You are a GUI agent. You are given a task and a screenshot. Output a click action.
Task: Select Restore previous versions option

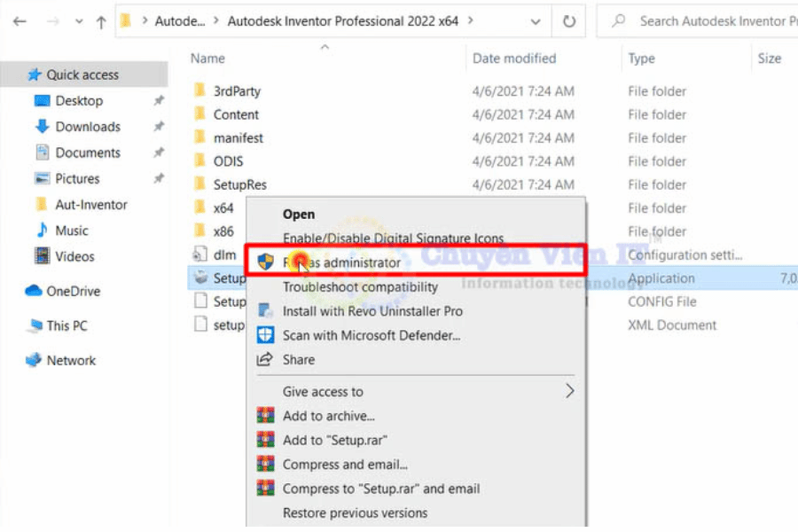coord(355,512)
